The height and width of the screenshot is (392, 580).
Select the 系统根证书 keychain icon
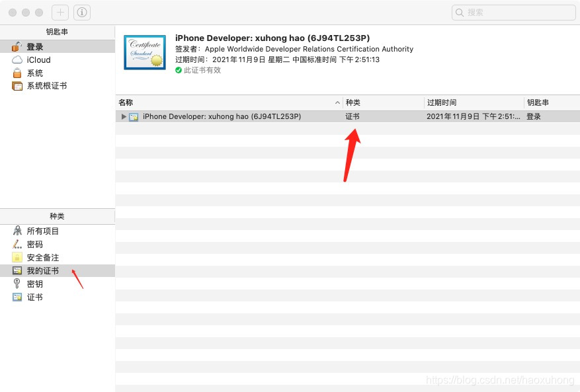pos(17,86)
